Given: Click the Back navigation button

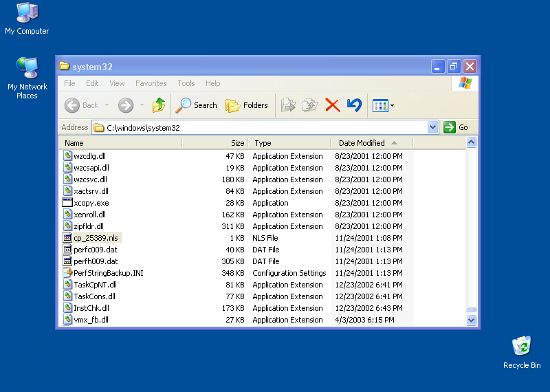Looking at the screenshot, I should point(81,105).
